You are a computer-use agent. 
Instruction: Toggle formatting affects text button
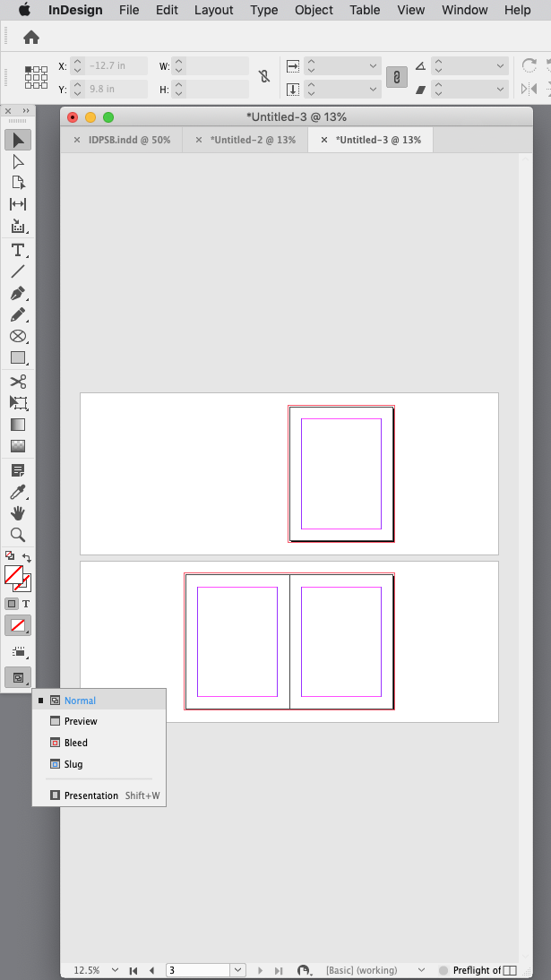pos(26,604)
